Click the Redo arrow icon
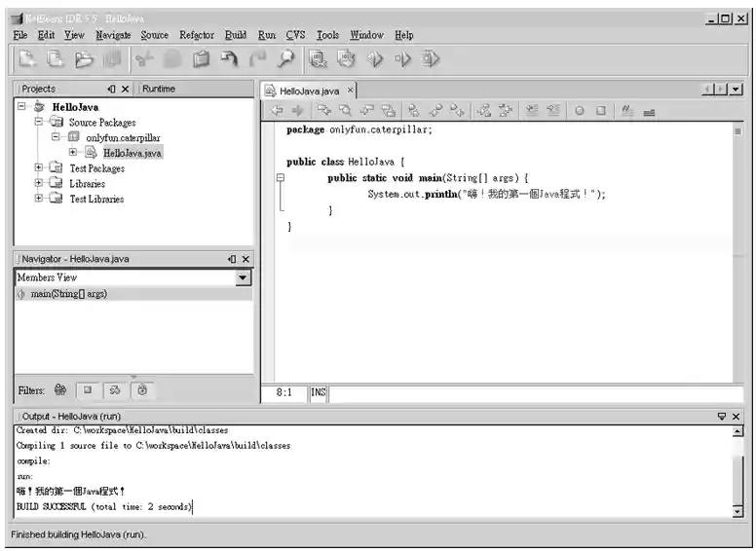This screenshot has width=756, height=551. (257, 59)
